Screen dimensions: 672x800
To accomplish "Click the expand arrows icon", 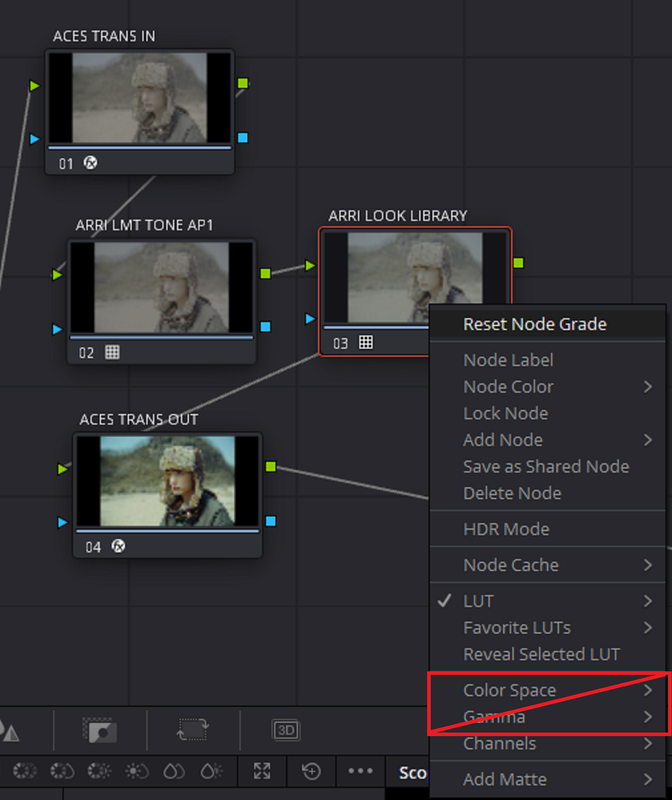I will [262, 770].
